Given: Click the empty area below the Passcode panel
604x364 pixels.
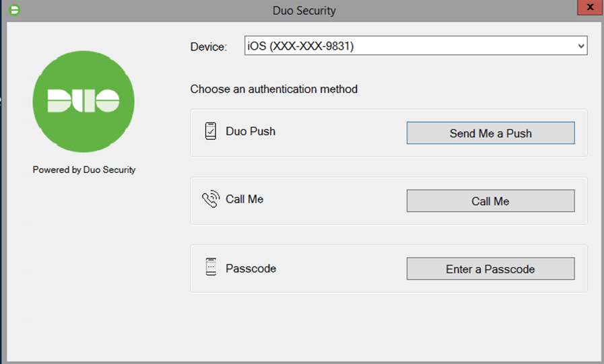Looking at the screenshot, I should (389, 326).
